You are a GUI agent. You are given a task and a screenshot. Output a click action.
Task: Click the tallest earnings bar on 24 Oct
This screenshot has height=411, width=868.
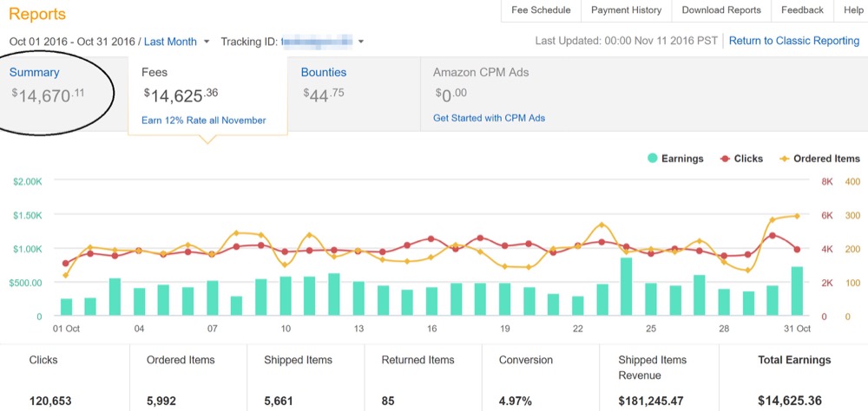(x=626, y=286)
